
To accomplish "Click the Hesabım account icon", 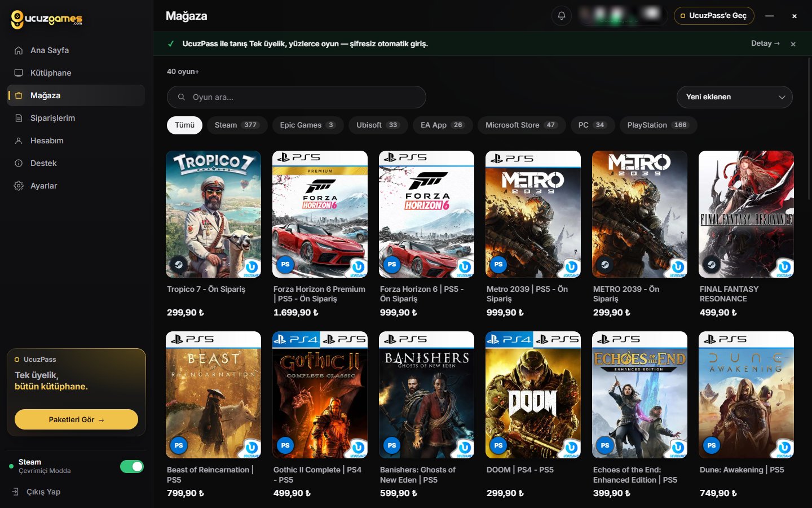I will pyautogui.click(x=19, y=141).
